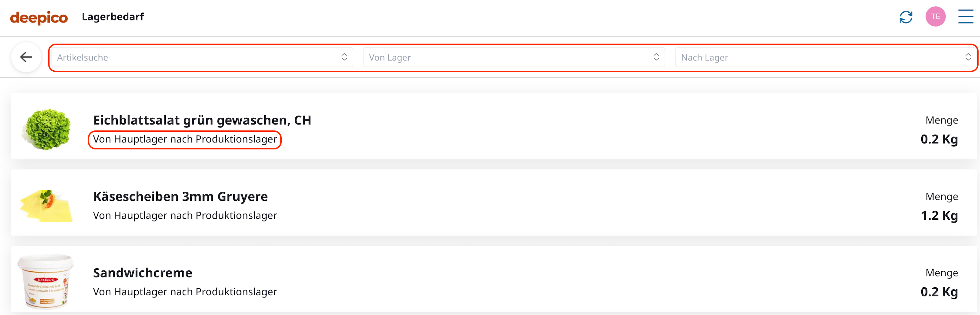
Task: Select Eichblattsalat grün gewaschen, CH item
Action: click(202, 120)
